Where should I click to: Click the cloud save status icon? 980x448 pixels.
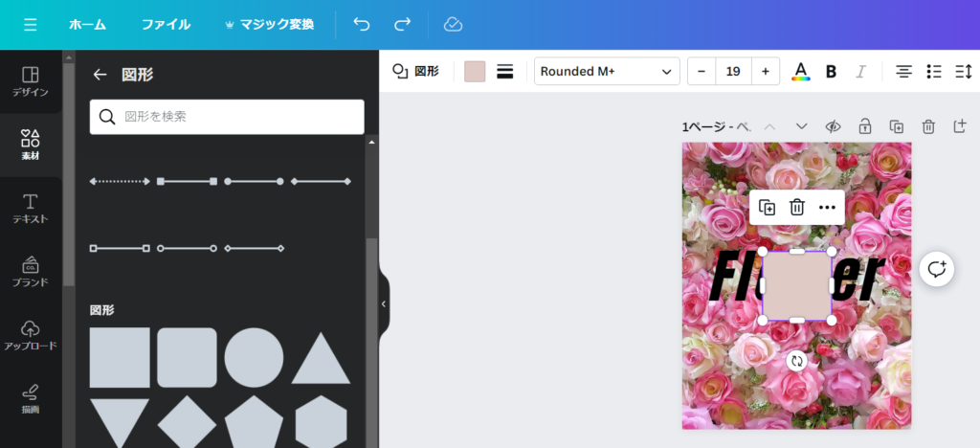pos(454,24)
